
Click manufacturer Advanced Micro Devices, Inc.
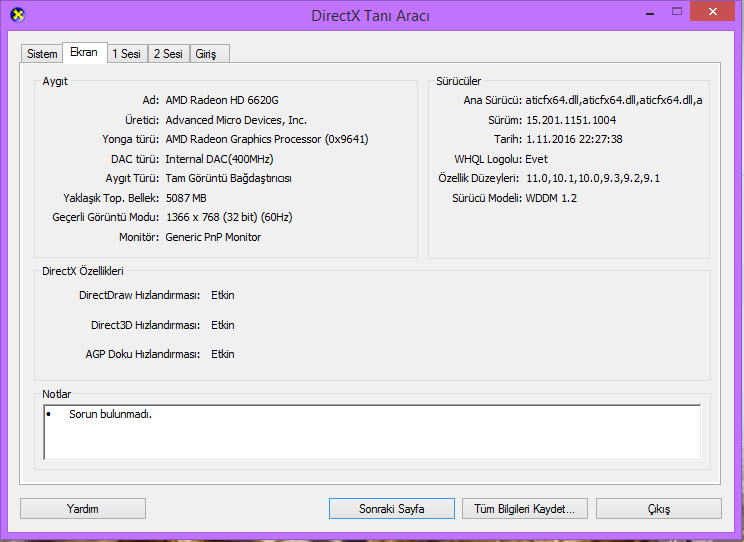coord(236,120)
